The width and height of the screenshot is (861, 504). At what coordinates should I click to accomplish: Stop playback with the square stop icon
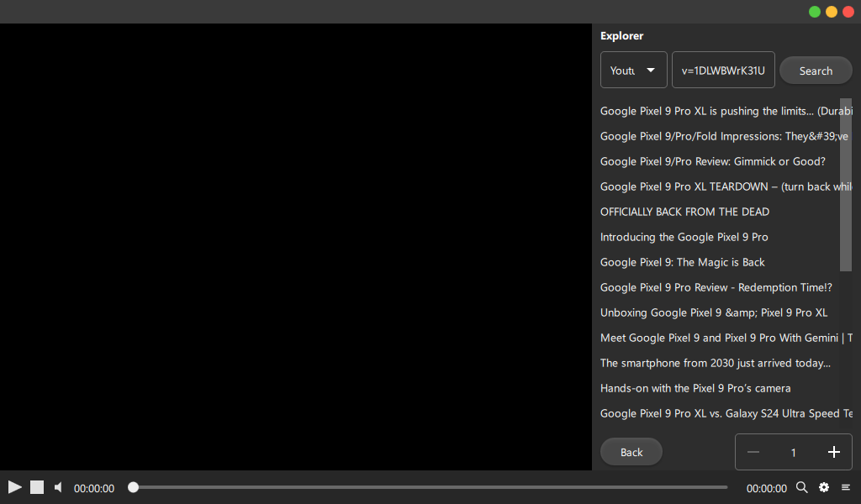pyautogui.click(x=37, y=487)
